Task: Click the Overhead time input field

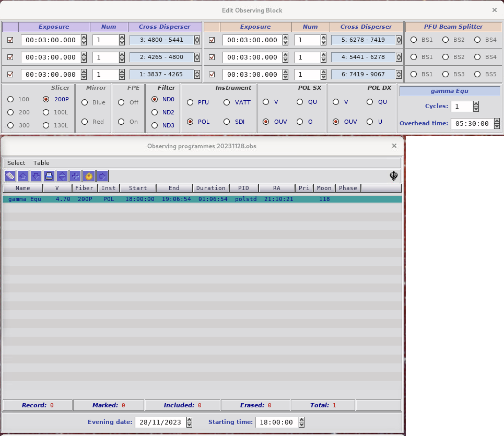Action: [472, 124]
